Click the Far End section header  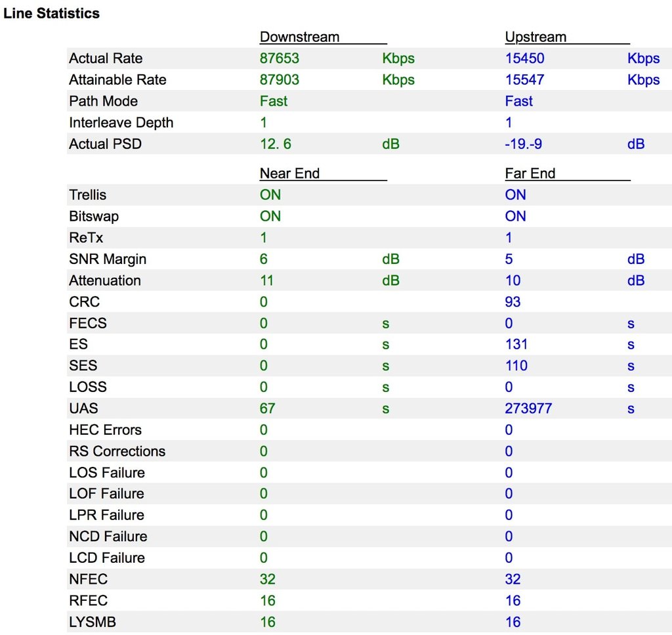[x=530, y=173]
